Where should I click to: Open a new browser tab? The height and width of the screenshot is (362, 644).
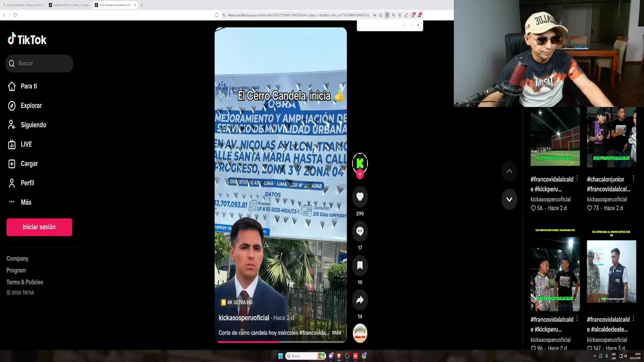[x=142, y=5]
